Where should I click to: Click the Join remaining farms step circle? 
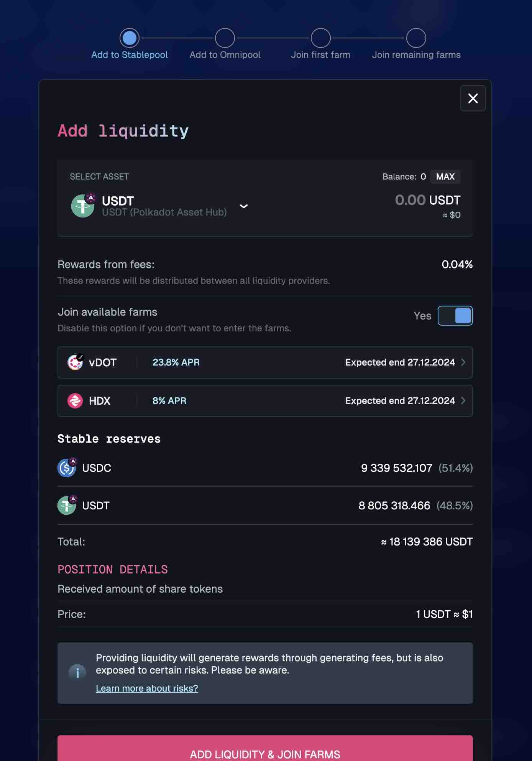416,38
